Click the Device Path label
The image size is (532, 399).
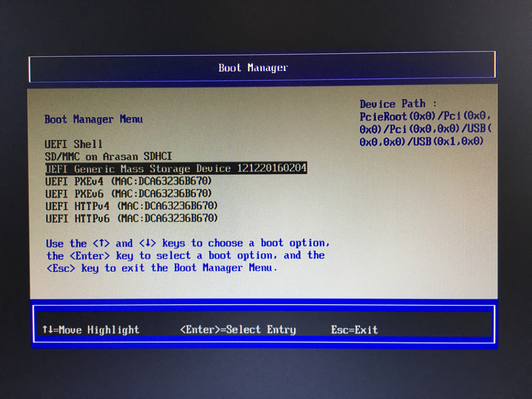coord(398,103)
